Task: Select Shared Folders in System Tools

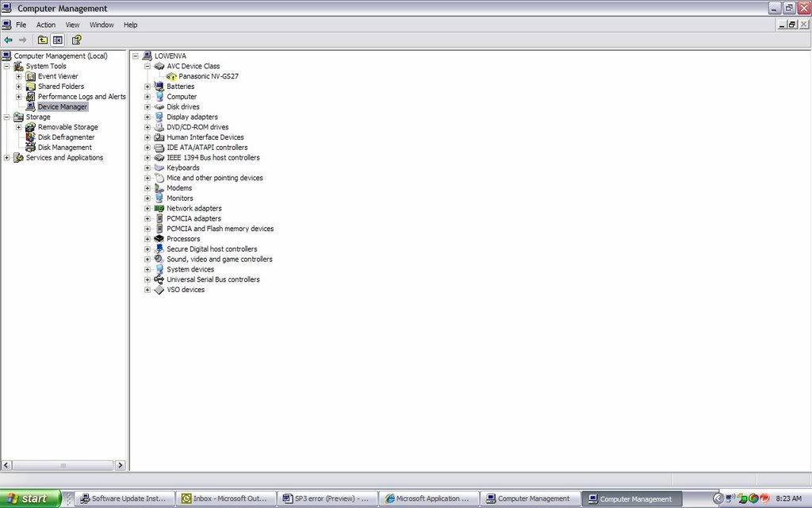Action: pos(60,87)
